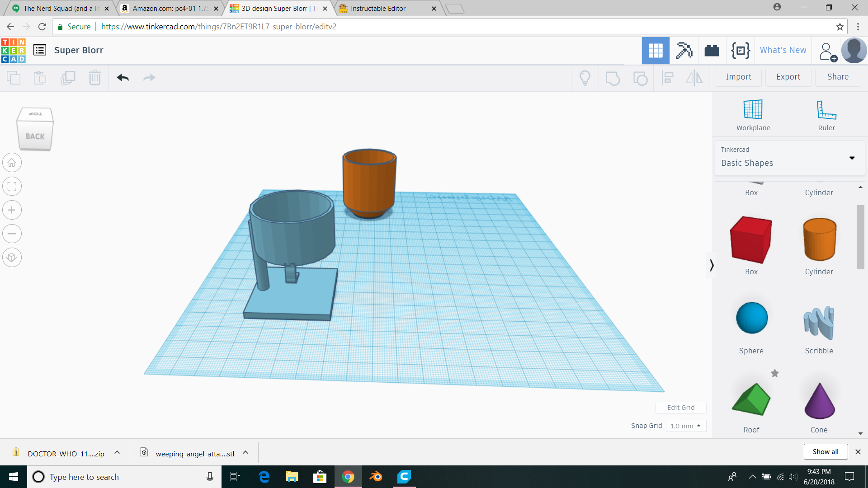Open the Blocks pickaxe mode
868x488 pixels.
(x=684, y=50)
